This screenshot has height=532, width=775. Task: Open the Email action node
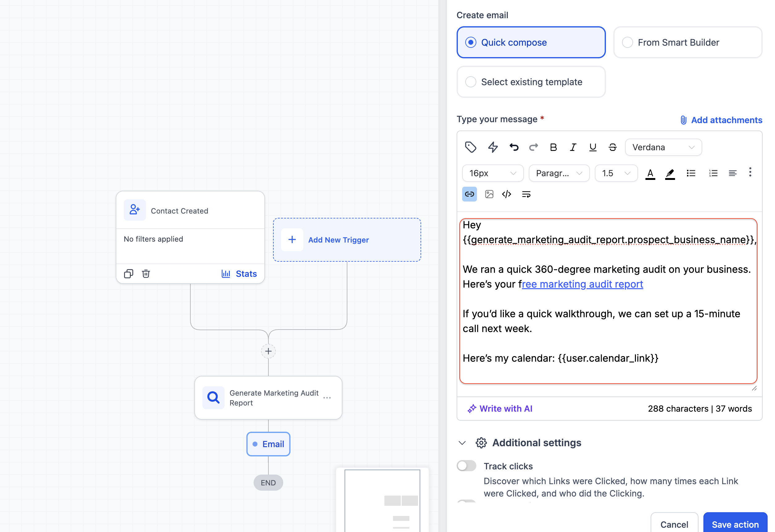pos(268,444)
